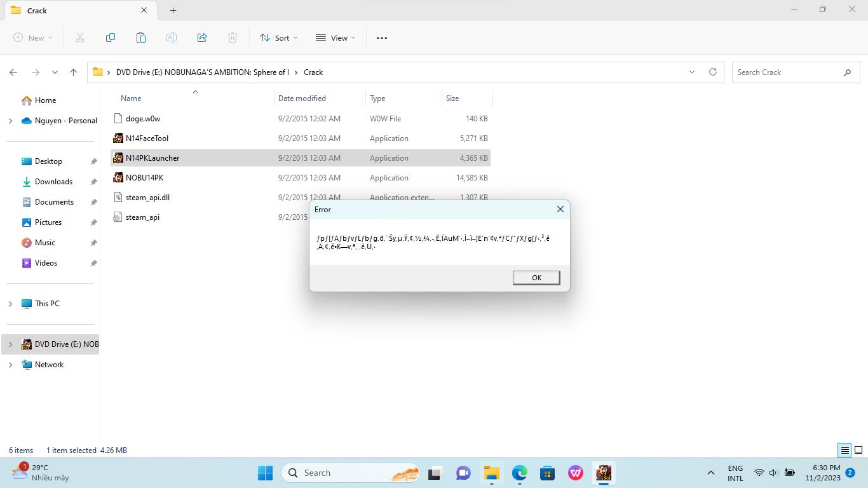Click the Copy icon in toolbar
The image size is (868, 488).
111,38
